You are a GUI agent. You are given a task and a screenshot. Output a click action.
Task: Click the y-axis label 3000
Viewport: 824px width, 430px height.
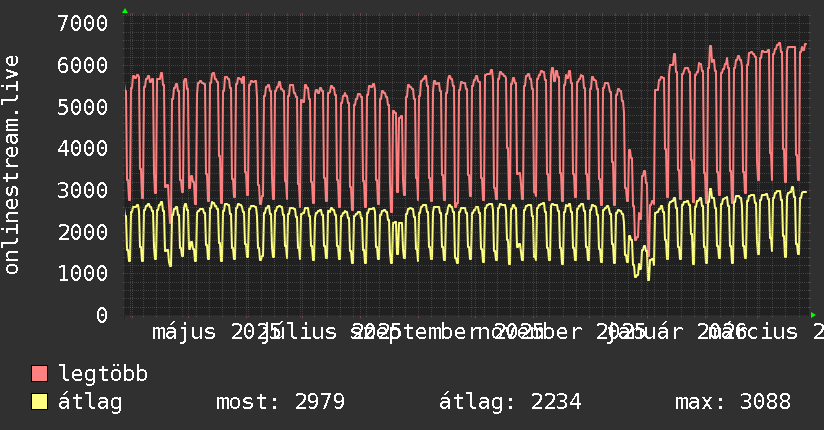pos(83,190)
